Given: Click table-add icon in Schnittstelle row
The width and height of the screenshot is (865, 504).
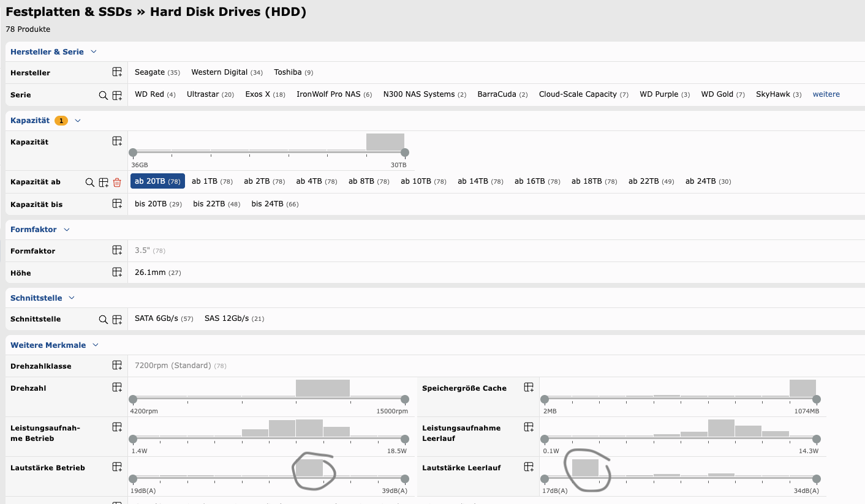Looking at the screenshot, I should pos(117,320).
